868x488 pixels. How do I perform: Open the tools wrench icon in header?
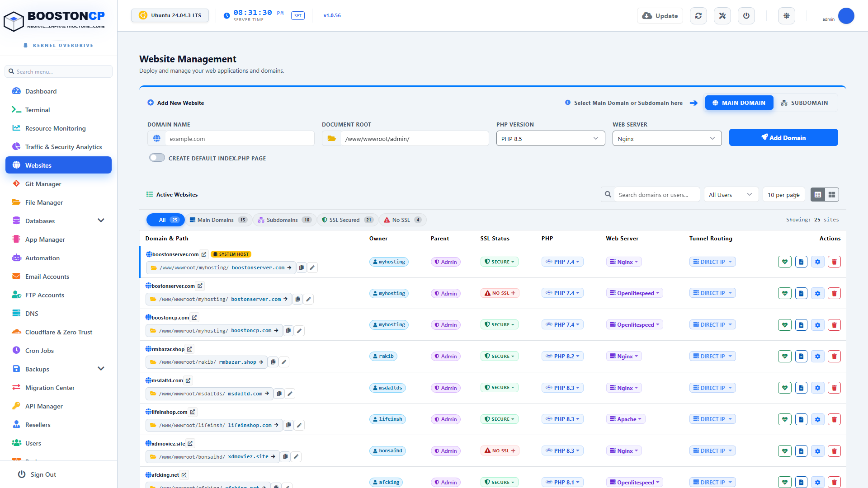722,16
